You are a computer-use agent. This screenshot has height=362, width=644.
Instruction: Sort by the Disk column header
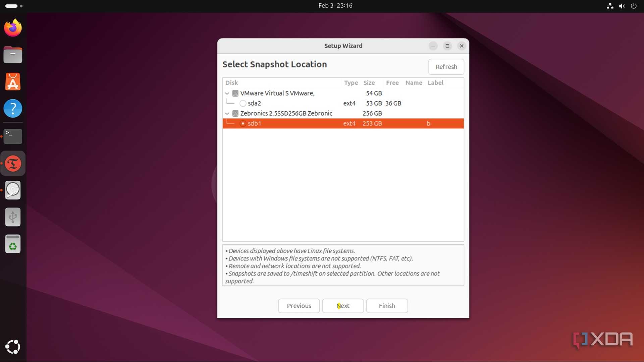pos(231,83)
